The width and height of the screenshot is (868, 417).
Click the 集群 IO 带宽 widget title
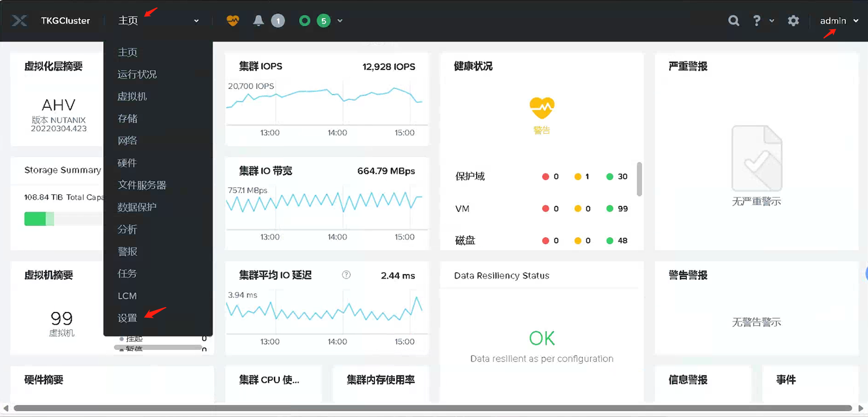click(x=266, y=171)
